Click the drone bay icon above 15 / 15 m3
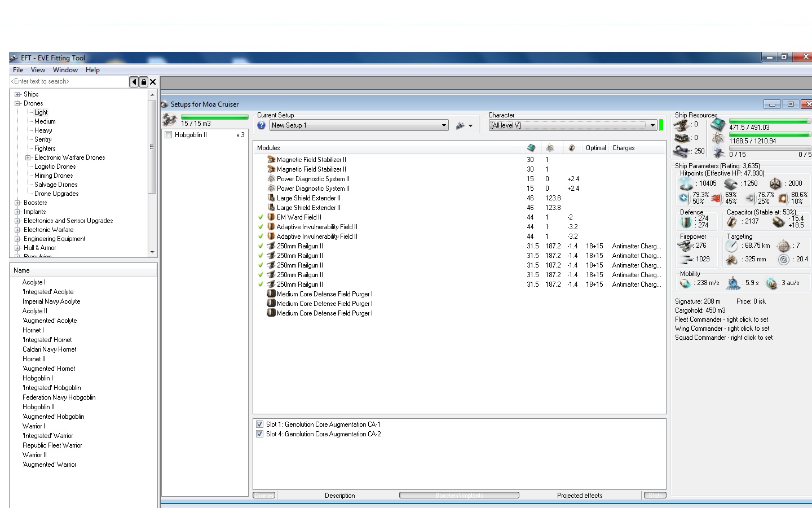Viewport: 812px width, 508px height. click(169, 120)
